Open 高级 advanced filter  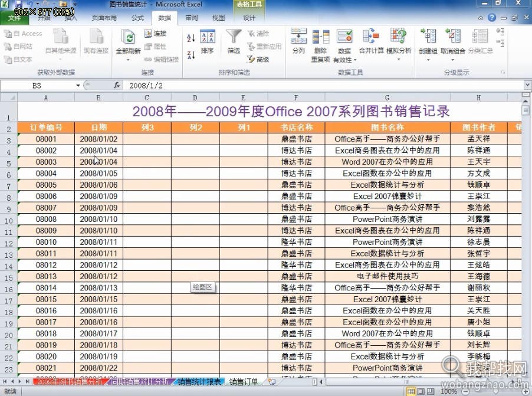point(258,60)
